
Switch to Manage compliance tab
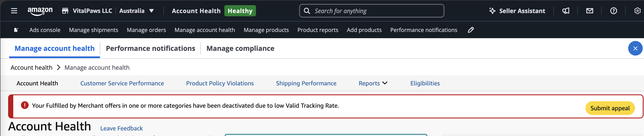(240, 48)
